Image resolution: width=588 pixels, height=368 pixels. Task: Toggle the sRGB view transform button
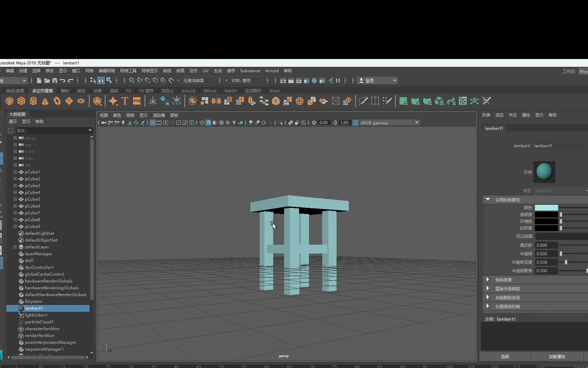356,123
